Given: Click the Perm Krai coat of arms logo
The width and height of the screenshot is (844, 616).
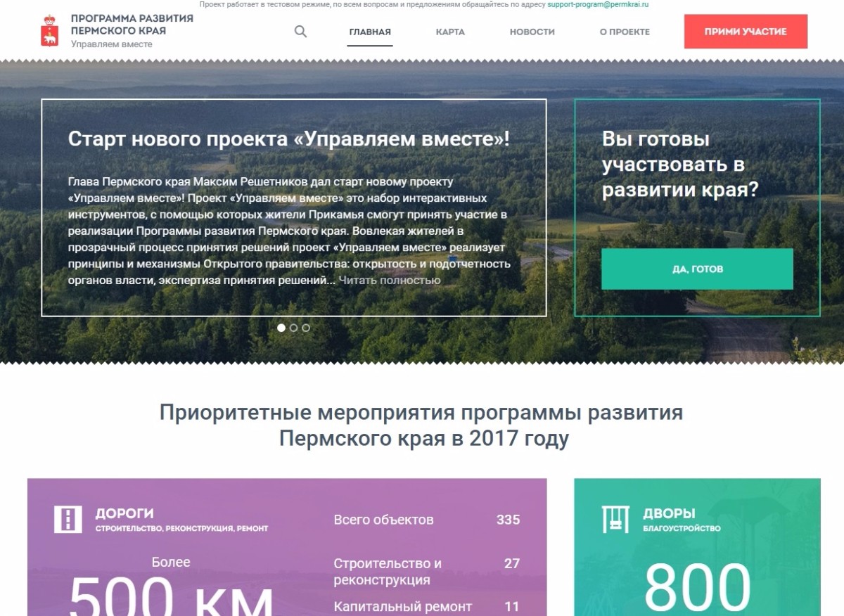Looking at the screenshot, I should click(x=50, y=31).
